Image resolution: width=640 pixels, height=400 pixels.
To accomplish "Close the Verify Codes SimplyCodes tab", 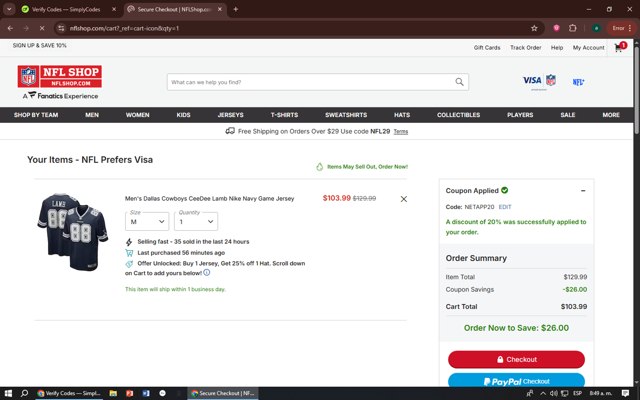I will pyautogui.click(x=114, y=9).
